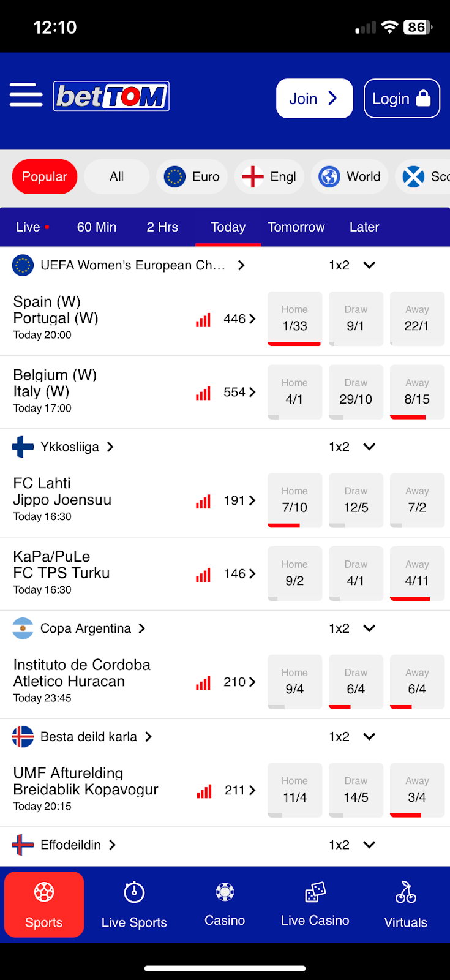Screen dimensions: 450x980
Task: Select Draw 12/5 for FC Lahti match
Action: 356,500
